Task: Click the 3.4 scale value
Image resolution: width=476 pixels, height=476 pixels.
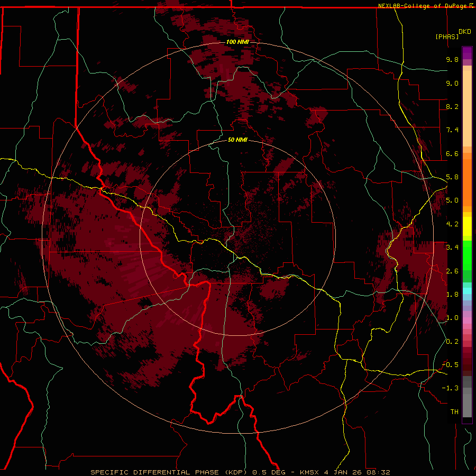Action: tap(452, 248)
